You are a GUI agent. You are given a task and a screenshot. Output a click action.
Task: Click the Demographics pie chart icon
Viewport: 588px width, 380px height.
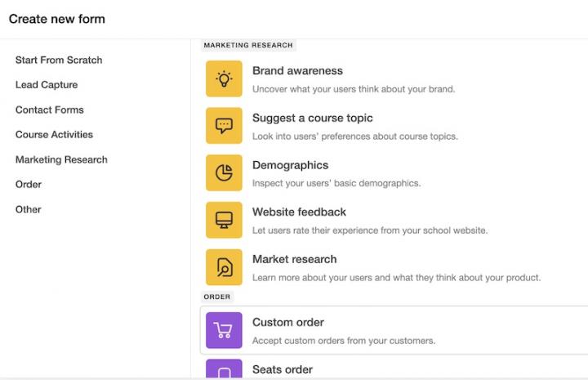pyautogui.click(x=224, y=173)
